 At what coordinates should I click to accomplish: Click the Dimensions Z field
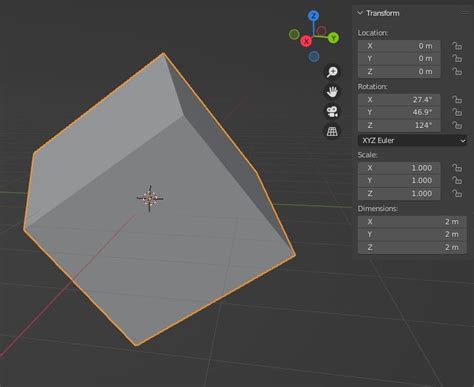tap(412, 247)
